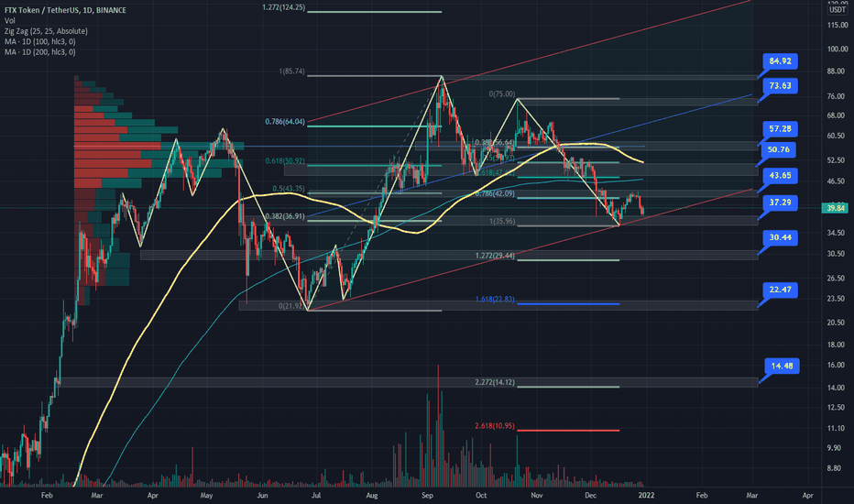Click the 57.28 price callout label

coord(780,128)
